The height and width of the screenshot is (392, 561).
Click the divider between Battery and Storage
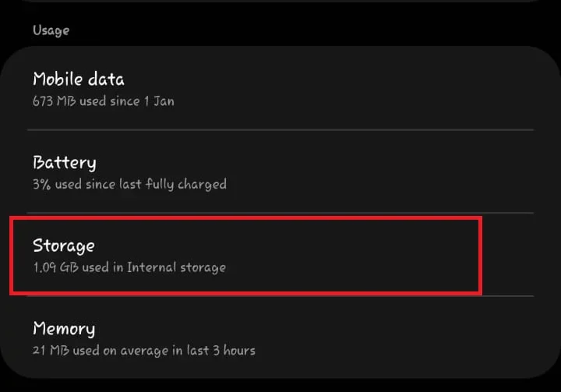click(280, 213)
